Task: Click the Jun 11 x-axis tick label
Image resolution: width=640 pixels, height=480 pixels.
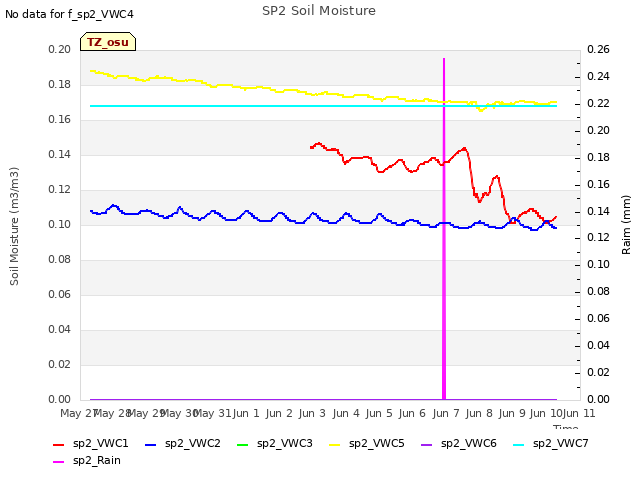Action: click(579, 413)
